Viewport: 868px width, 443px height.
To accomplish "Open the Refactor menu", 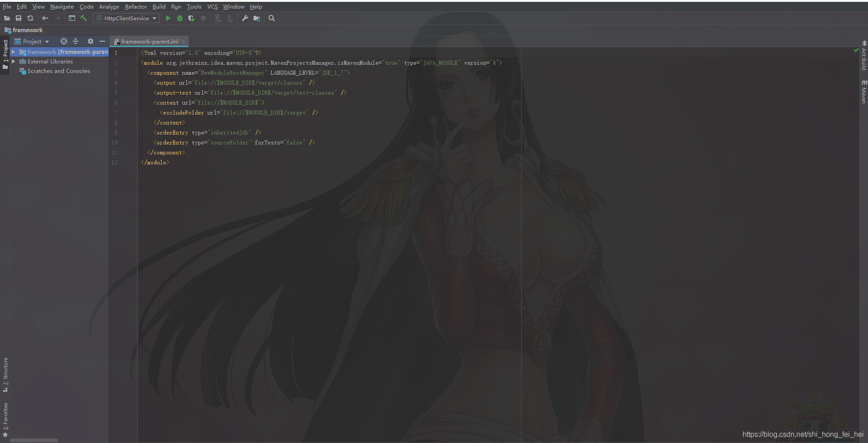I will [x=136, y=6].
